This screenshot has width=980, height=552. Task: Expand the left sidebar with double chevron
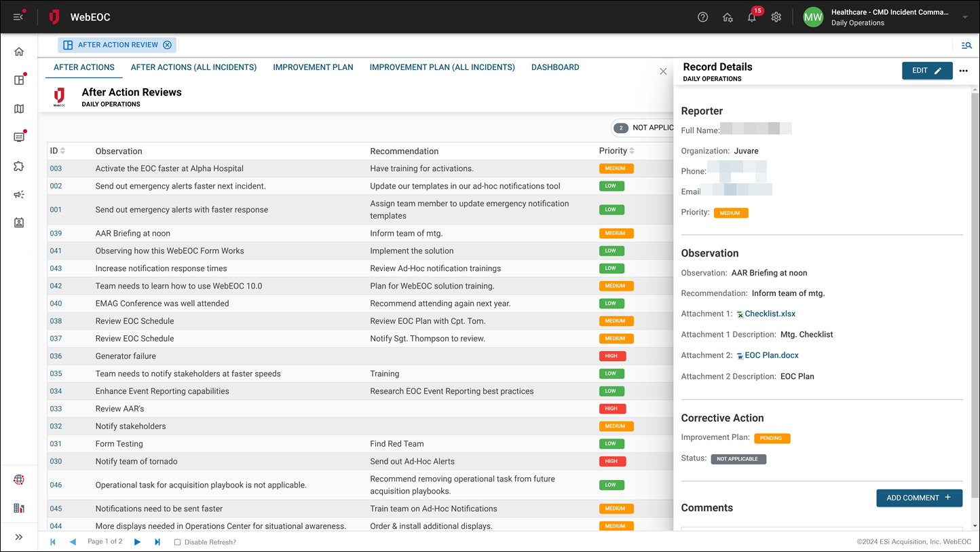19,537
